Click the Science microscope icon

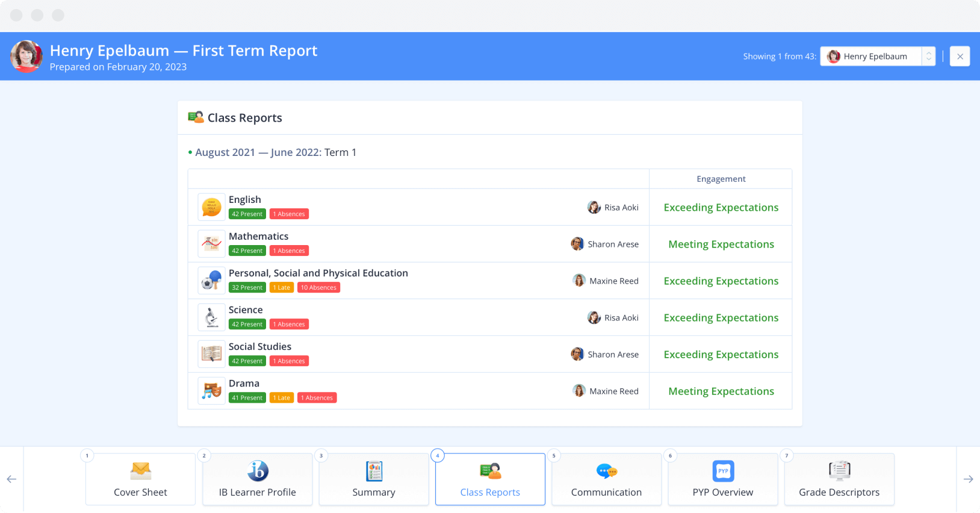[211, 317]
